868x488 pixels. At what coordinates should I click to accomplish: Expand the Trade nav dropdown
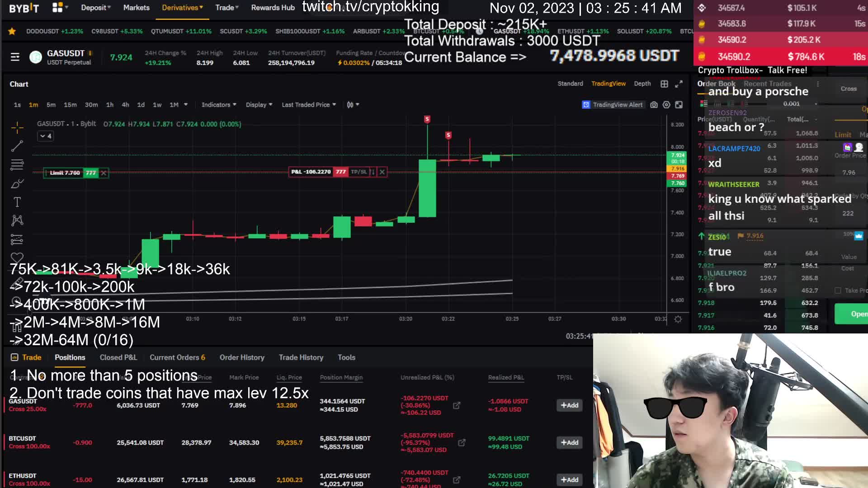[227, 8]
